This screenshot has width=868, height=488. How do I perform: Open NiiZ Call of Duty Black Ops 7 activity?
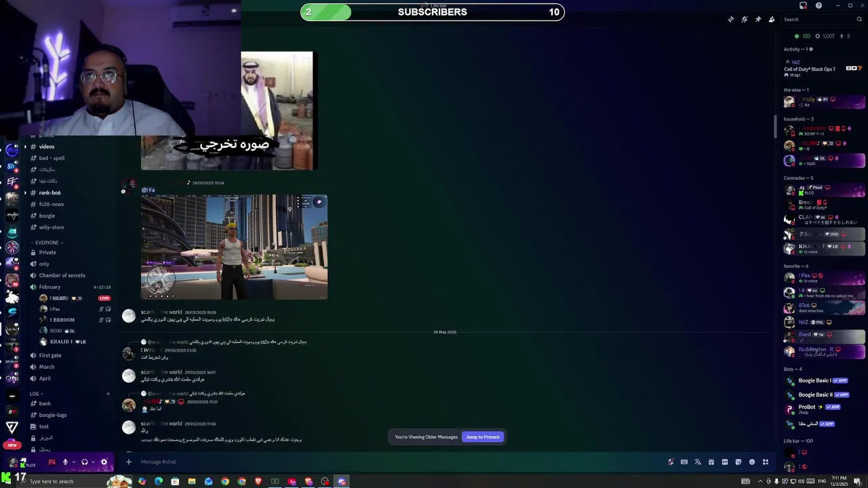click(823, 68)
